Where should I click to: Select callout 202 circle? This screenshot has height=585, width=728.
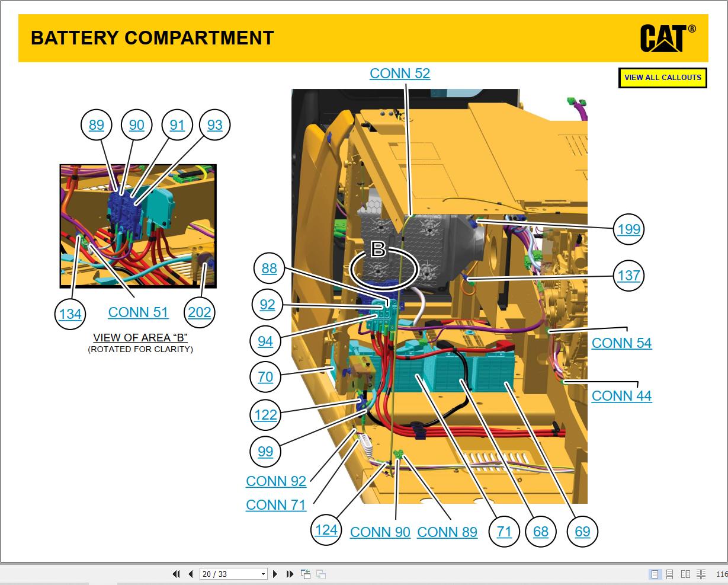click(x=200, y=312)
